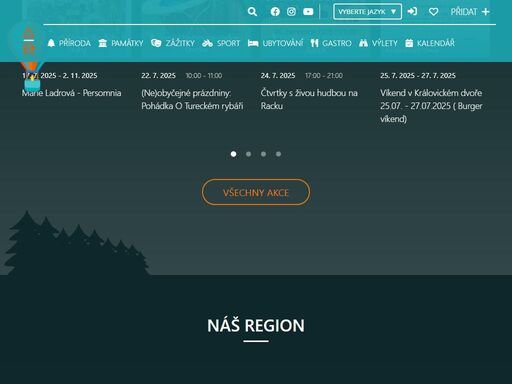
Task: Open Čtvrtky s živou hudbou event
Action: 309,99
